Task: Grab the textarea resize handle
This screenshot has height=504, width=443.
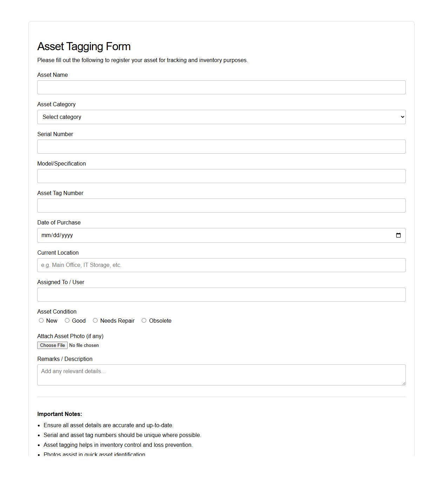Action: [404, 383]
